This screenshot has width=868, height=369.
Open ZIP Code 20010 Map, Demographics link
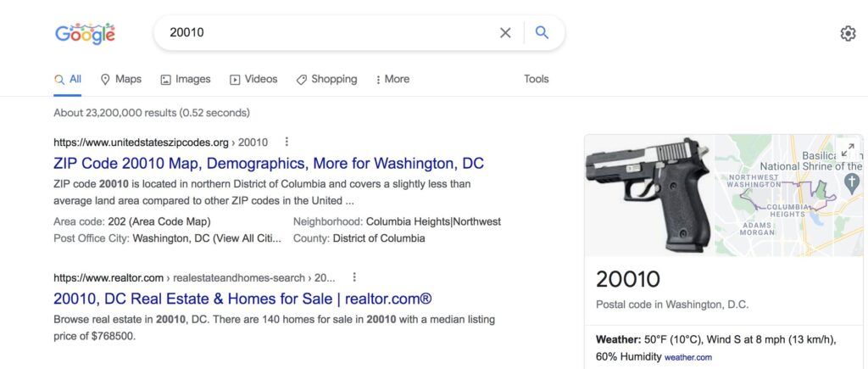click(x=269, y=164)
